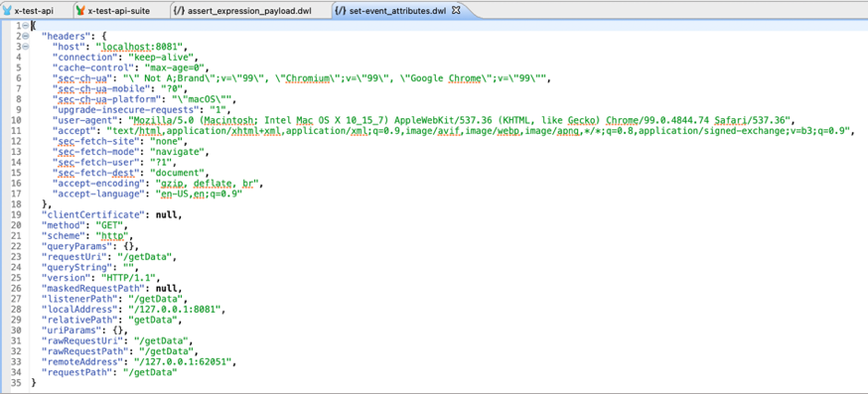
Task: Click the "/127.0.0.1:62051" remote address value
Action: point(182,362)
